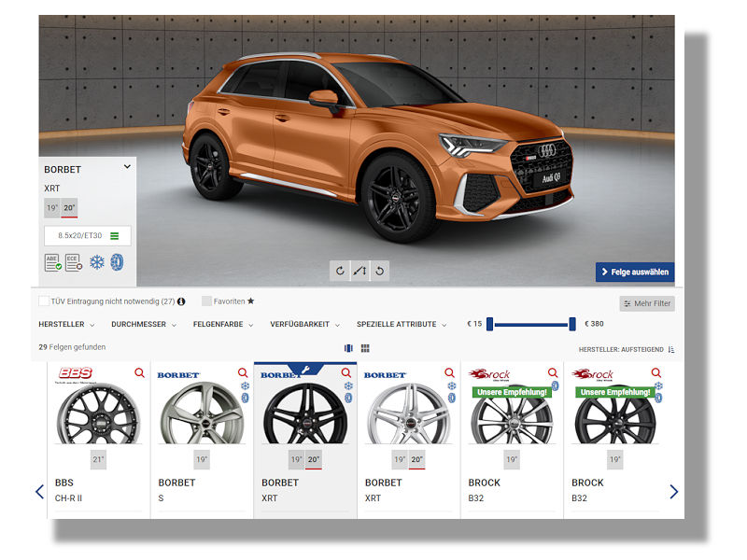Select the silver Borbet XRT wheel thumbnail
This screenshot has width=747, height=560.
coord(409,413)
